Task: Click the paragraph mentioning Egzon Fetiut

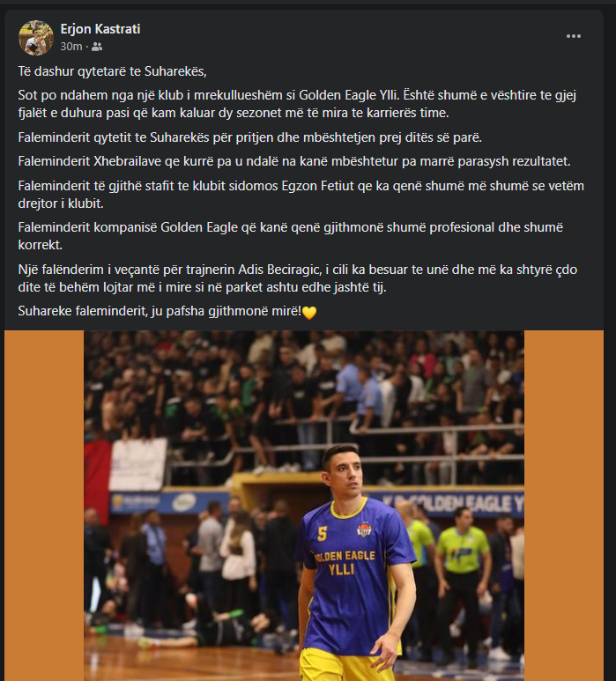Action: (x=301, y=195)
